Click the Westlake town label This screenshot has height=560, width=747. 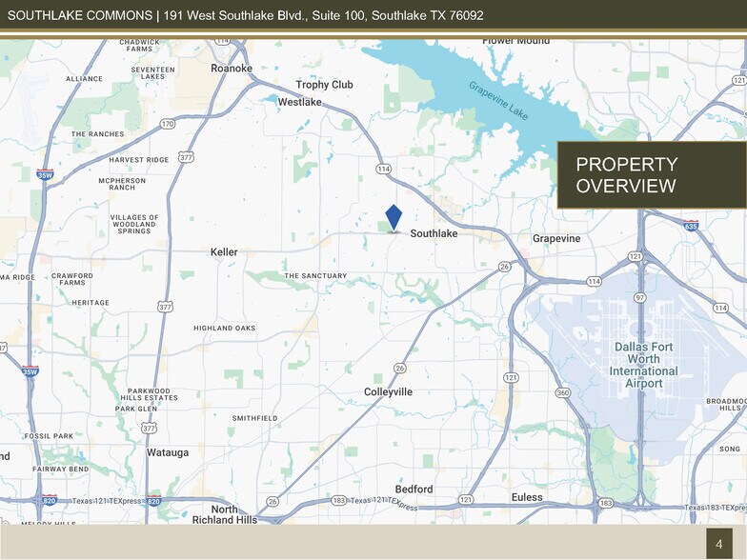click(299, 102)
